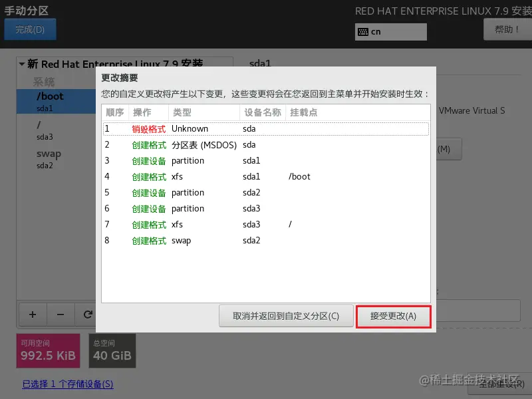Click the 手动分区 heading

(27, 11)
